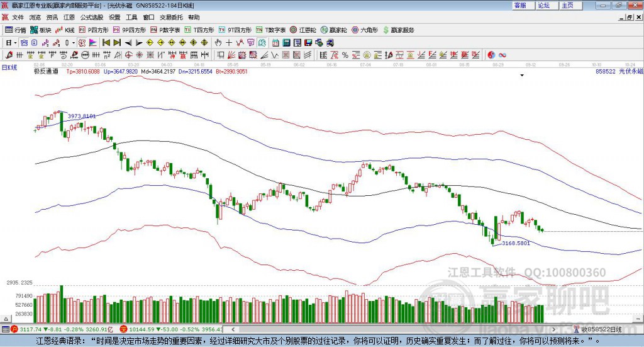The image size is (644, 347).
Task: Click the up triangle button beside volume pane
Action: click(x=6, y=319)
